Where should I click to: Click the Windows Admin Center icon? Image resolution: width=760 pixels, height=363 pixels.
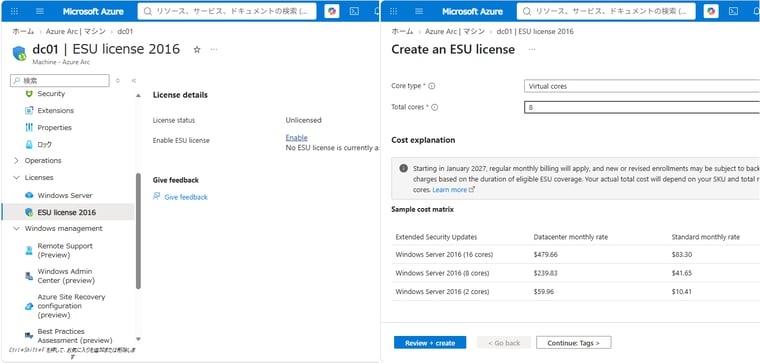coord(29,276)
